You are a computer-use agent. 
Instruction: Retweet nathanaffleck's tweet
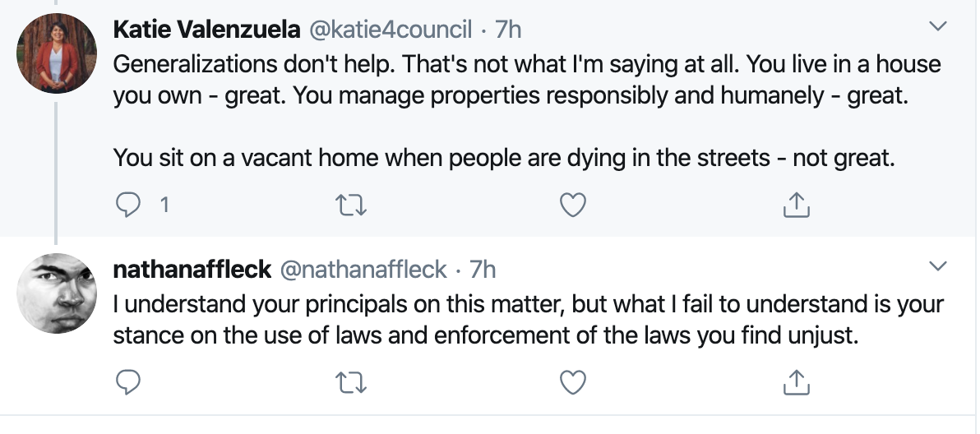(x=351, y=381)
